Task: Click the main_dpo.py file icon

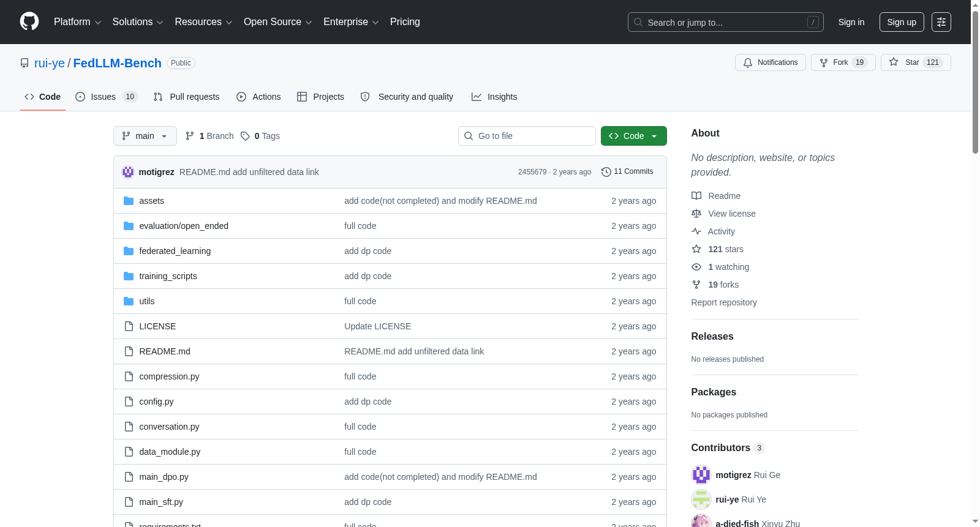Action: coord(129,477)
